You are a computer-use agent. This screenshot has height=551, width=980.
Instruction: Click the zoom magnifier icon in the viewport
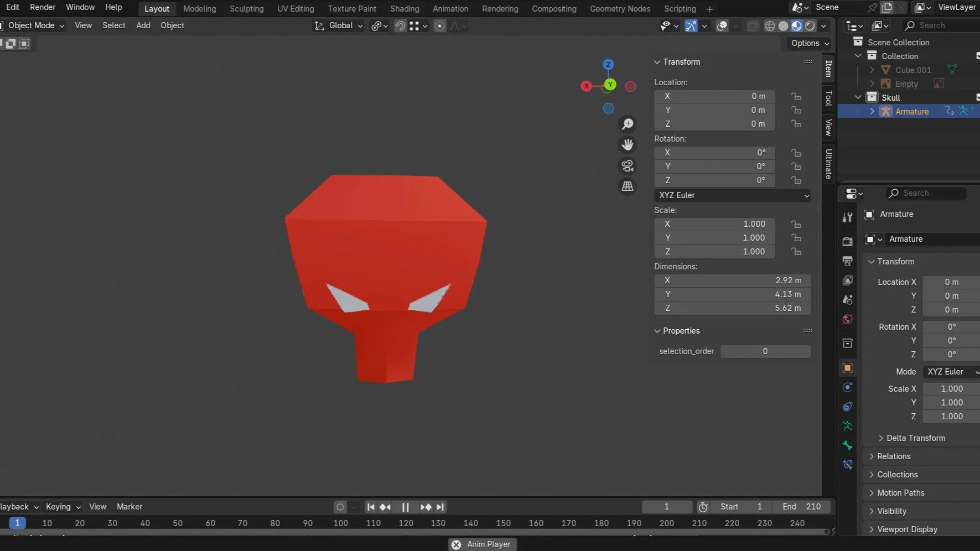click(x=628, y=124)
